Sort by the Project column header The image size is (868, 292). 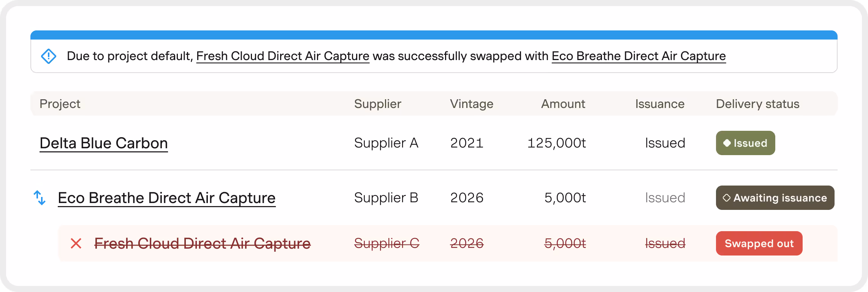(60, 104)
